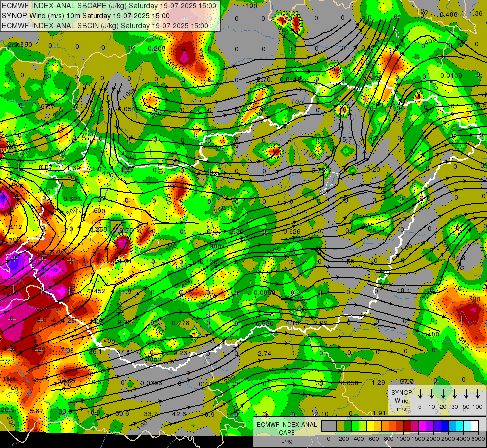
Task: Click the 0.452 value on the map
Action: (97, 291)
